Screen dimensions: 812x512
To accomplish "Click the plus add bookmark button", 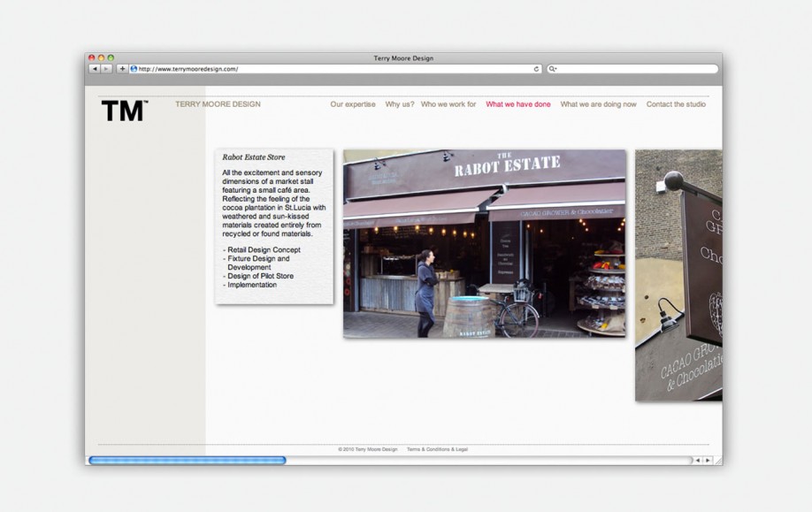I will pos(122,69).
